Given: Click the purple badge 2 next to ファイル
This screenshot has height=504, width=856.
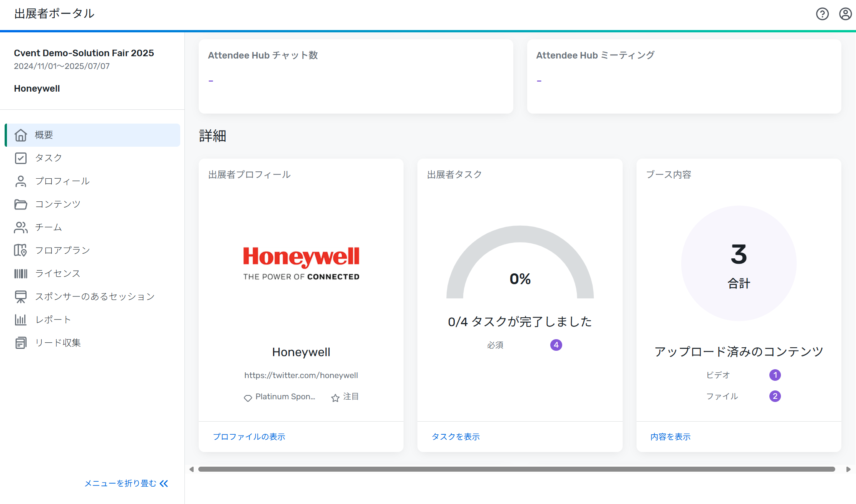Looking at the screenshot, I should [x=775, y=396].
